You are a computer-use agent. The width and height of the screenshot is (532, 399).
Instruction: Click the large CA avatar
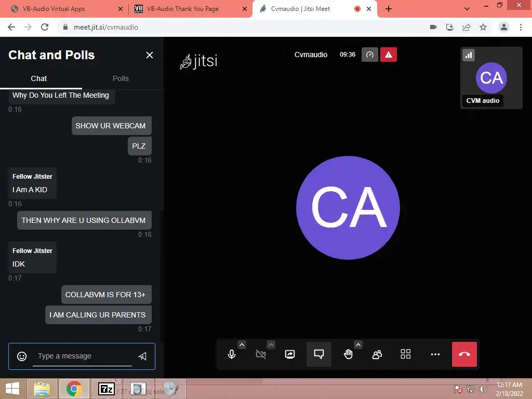pyautogui.click(x=348, y=208)
